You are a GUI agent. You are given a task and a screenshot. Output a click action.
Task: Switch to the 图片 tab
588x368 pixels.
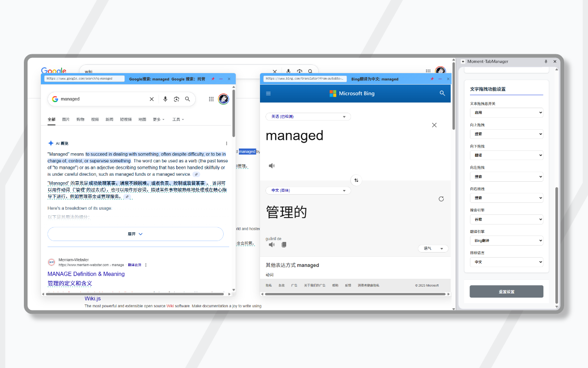click(x=66, y=120)
